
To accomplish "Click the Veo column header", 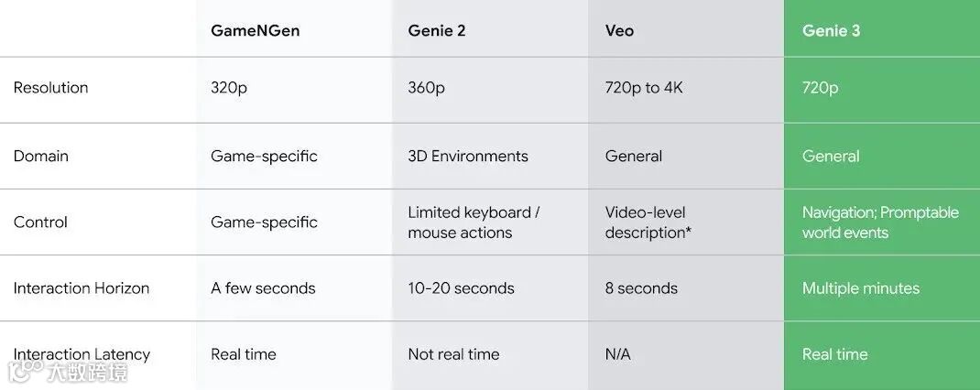I will (619, 30).
